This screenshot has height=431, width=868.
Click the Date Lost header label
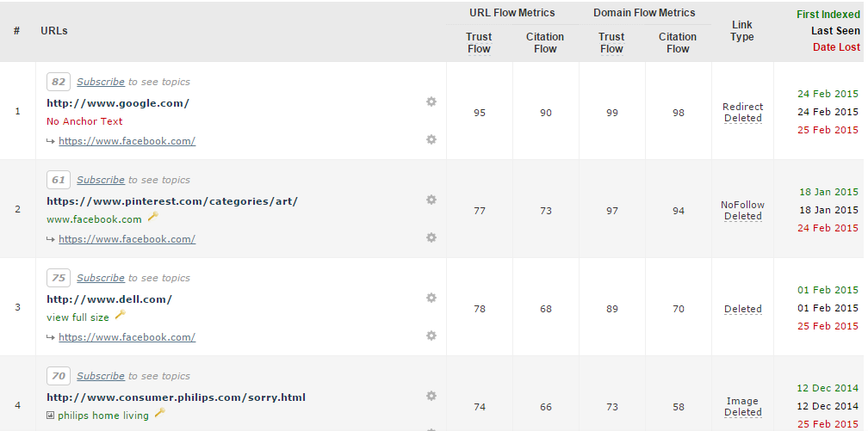[836, 47]
